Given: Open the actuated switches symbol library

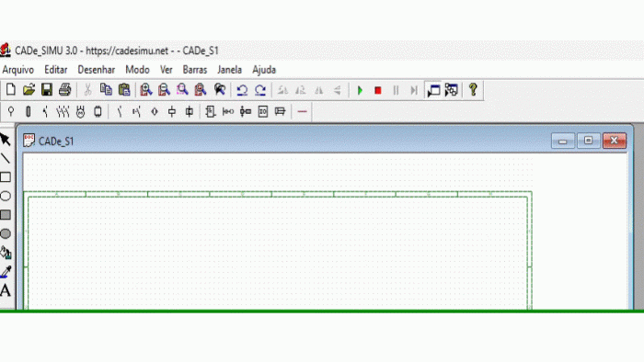Looking at the screenshot, I should coord(137,111).
